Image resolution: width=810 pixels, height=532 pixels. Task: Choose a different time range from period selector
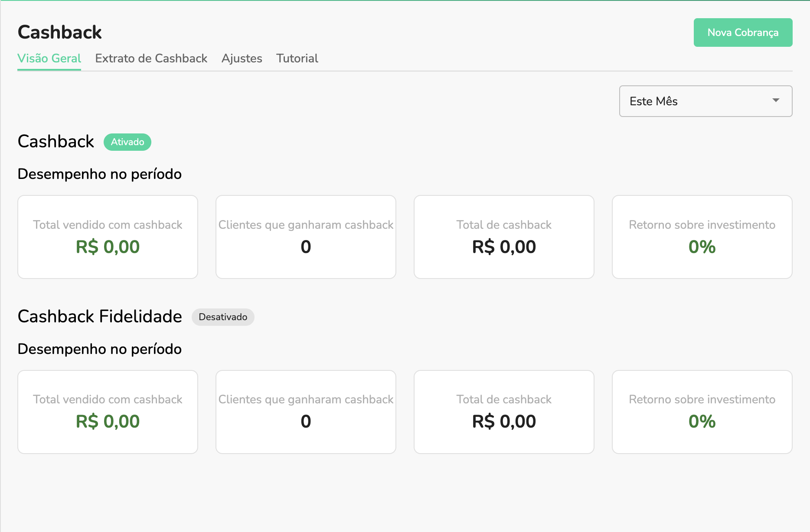[x=705, y=101]
